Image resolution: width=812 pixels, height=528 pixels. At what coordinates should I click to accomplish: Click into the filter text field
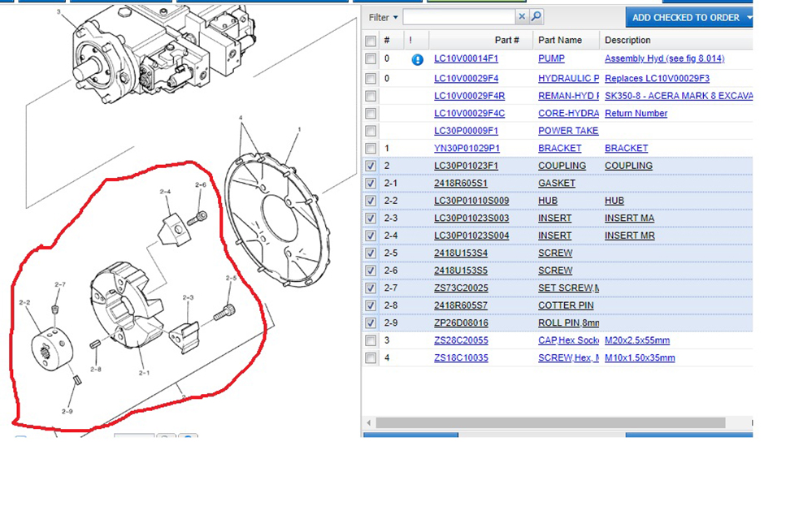tap(458, 17)
